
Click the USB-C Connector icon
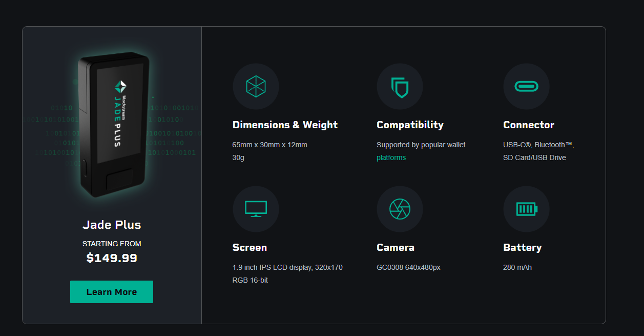[x=526, y=86]
